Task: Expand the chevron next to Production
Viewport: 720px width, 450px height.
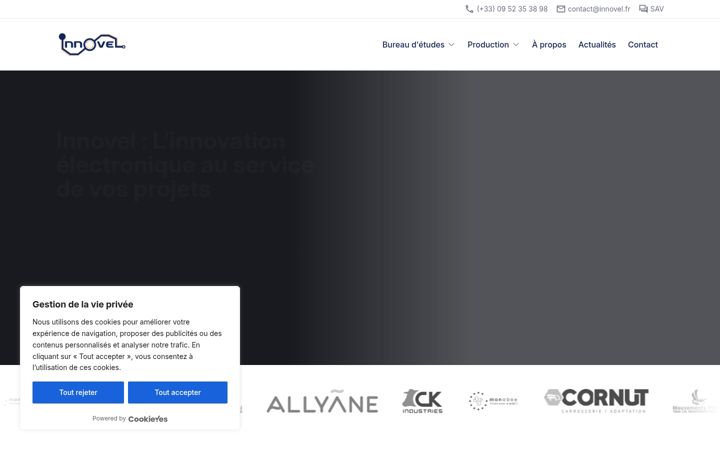Action: point(516,45)
